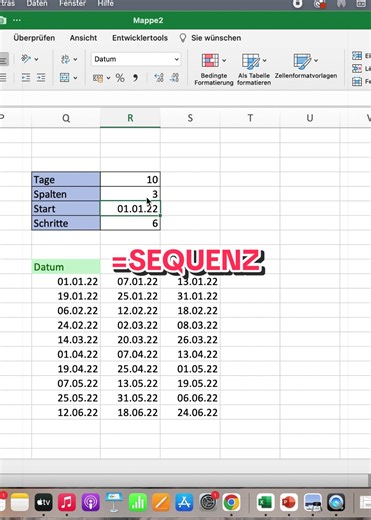Open Numbers app in the Dock

point(137,502)
